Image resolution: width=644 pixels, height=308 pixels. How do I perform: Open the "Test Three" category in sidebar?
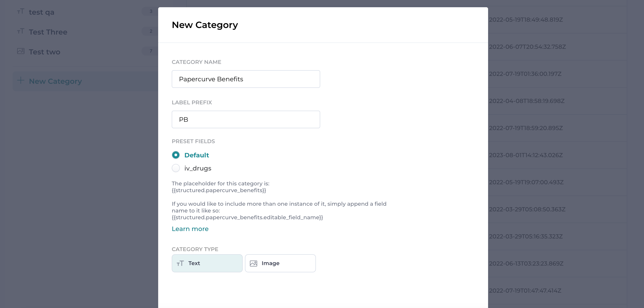[x=48, y=32]
